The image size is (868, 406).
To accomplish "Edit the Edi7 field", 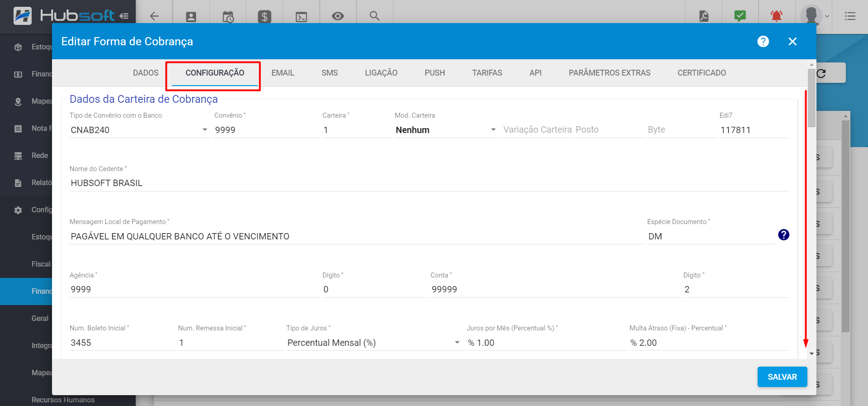I will (754, 130).
